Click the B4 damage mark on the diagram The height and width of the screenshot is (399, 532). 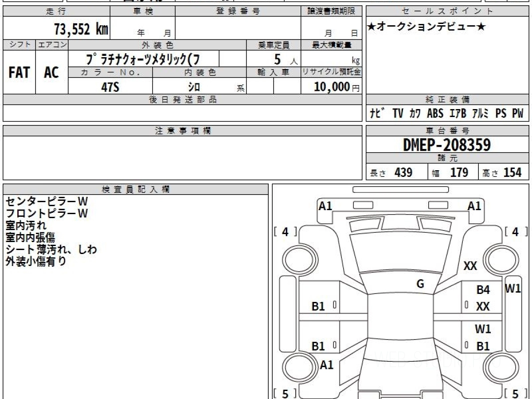tap(483, 290)
